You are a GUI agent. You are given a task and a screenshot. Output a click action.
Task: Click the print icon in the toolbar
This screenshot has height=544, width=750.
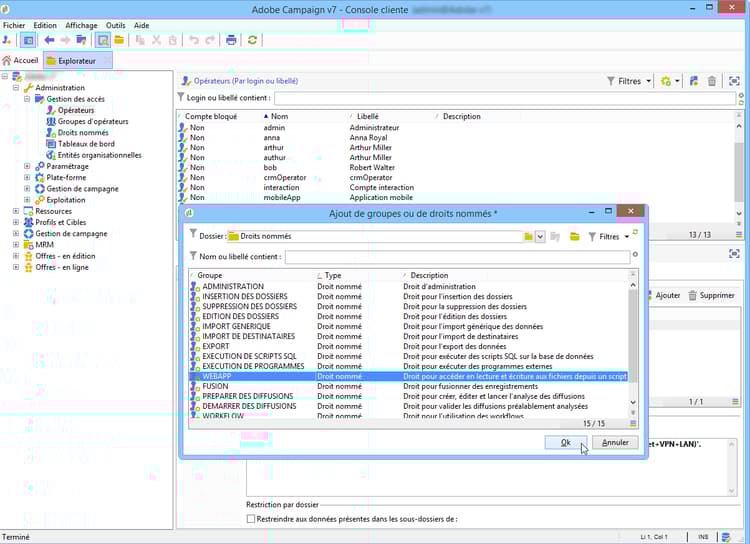pyautogui.click(x=231, y=40)
